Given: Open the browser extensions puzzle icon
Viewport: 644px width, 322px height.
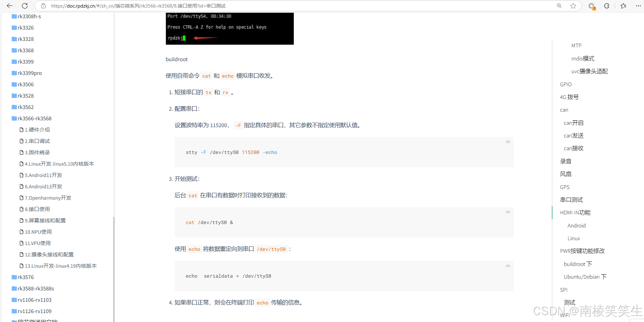Looking at the screenshot, I should pyautogui.click(x=607, y=6).
